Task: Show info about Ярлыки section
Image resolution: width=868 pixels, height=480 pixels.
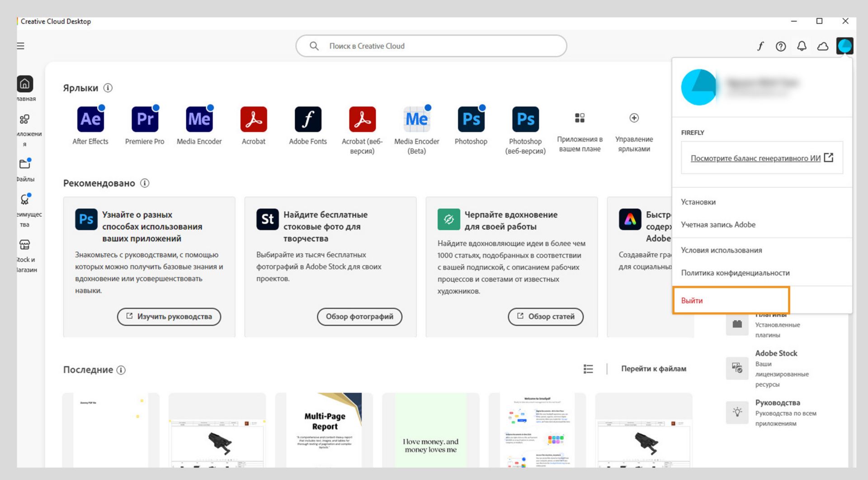Action: (108, 88)
